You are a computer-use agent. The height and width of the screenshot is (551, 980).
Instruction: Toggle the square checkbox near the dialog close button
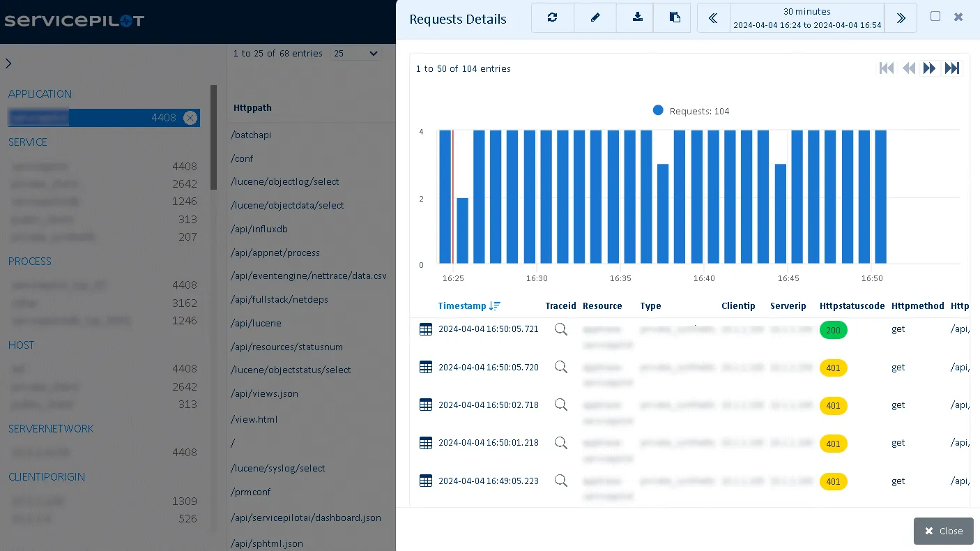[935, 15]
